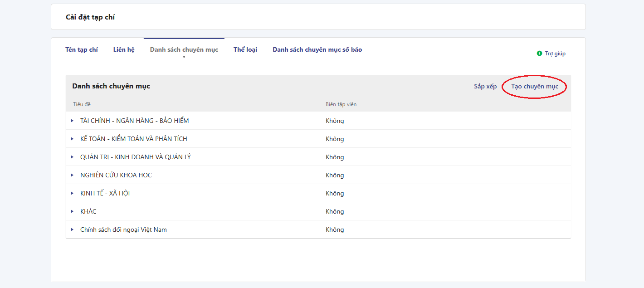644x288 pixels.
Task: Expand KẾ TOÁN - KIỂM TOÁN VÀ PHÂN TÍCH arrow
Action: (72, 139)
